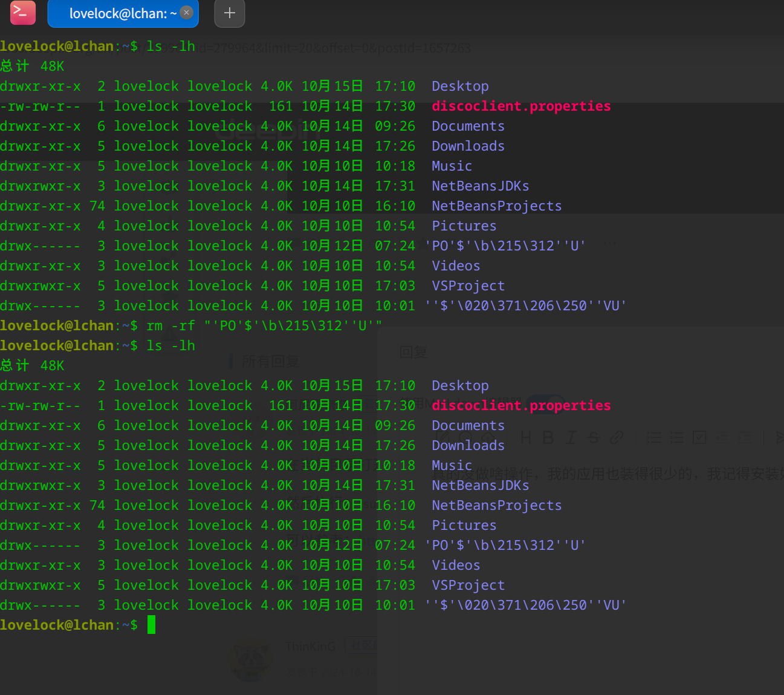This screenshot has width=784, height=695.
Task: Click the faint 回复 heading behind the terminal
Action: click(413, 352)
